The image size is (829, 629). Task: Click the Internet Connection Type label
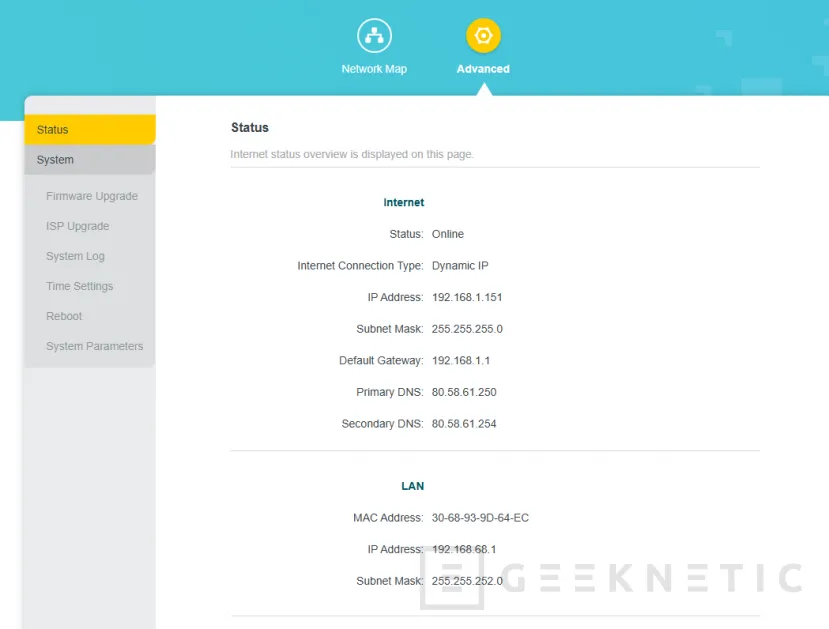pyautogui.click(x=360, y=266)
